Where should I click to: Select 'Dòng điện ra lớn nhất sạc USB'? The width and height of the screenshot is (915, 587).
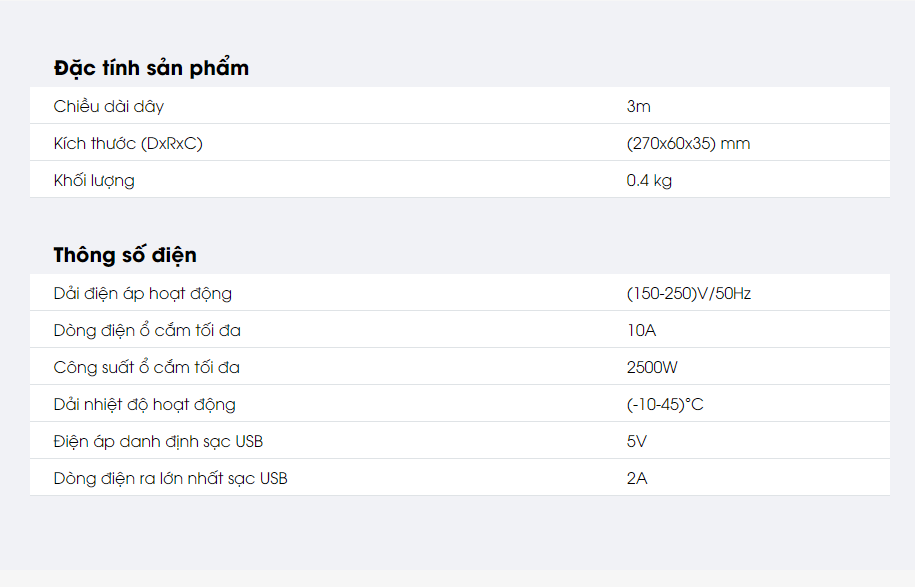tap(170, 478)
